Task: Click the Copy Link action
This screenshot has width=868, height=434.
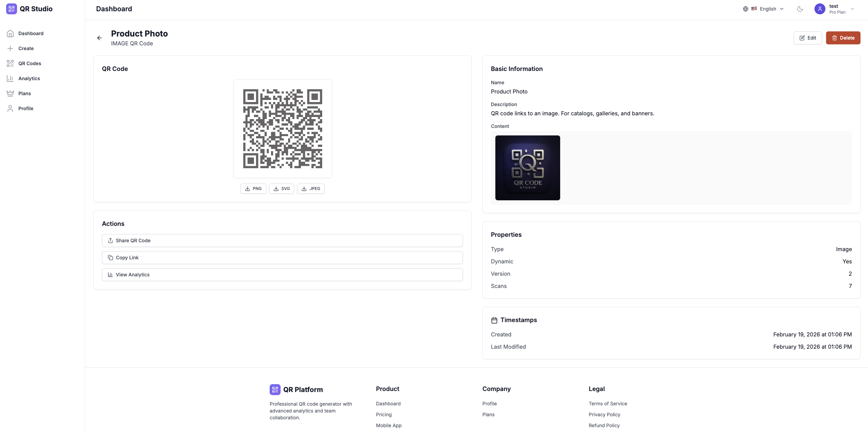Action: click(282, 258)
